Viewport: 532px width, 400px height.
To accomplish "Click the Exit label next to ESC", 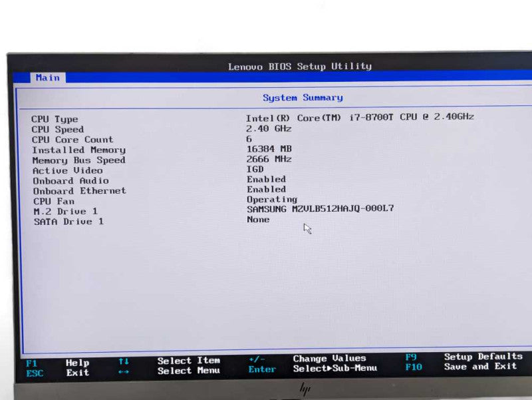I will (x=77, y=373).
